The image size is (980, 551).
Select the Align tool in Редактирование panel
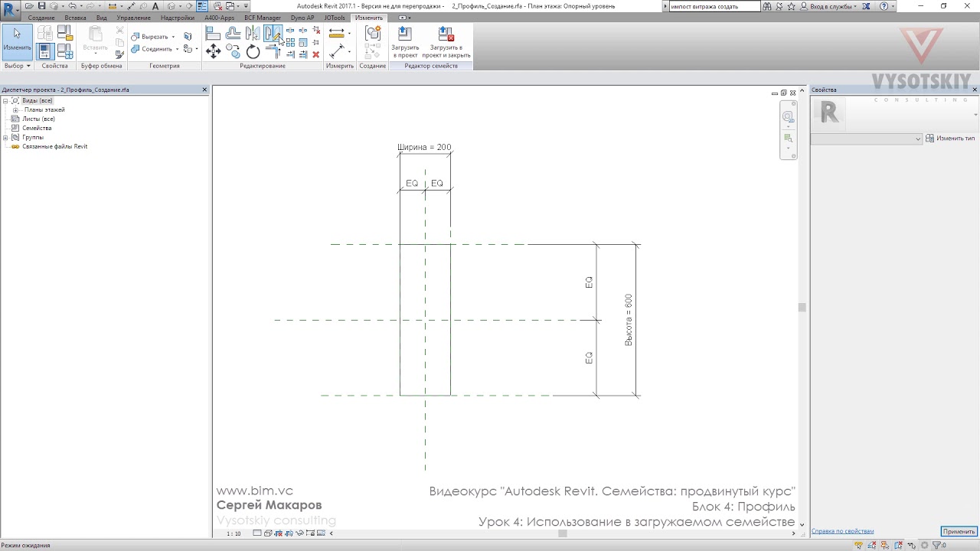[213, 34]
